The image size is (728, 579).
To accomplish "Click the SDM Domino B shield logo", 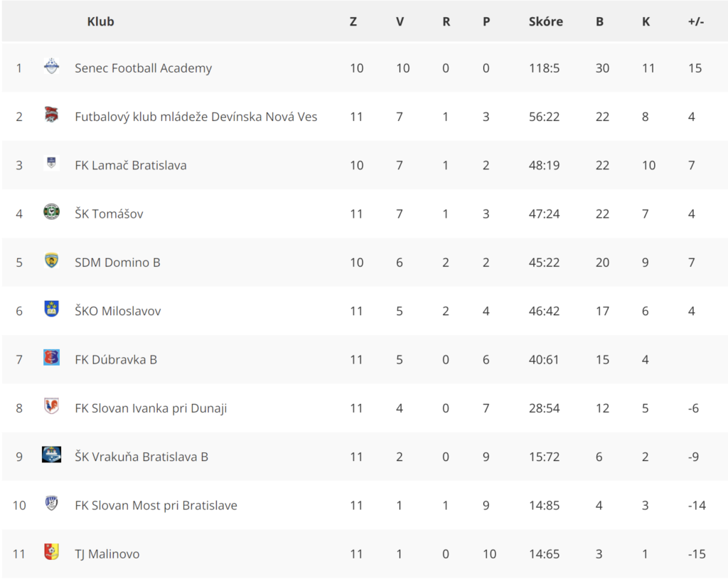I will [51, 260].
